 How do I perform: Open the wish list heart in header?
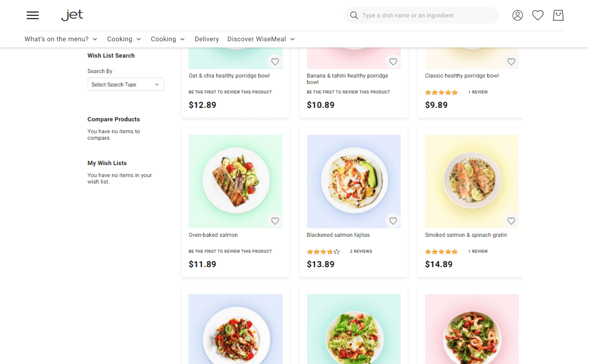(x=537, y=16)
